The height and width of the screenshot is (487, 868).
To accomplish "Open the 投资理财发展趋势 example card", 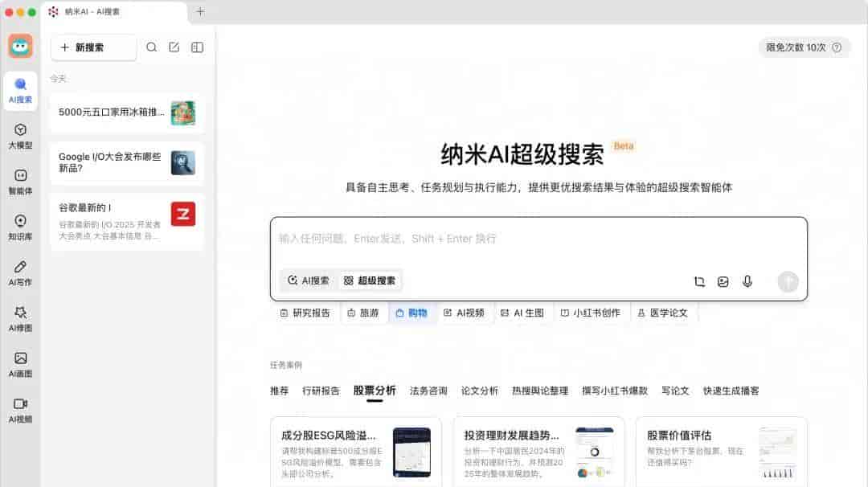I will (x=538, y=452).
